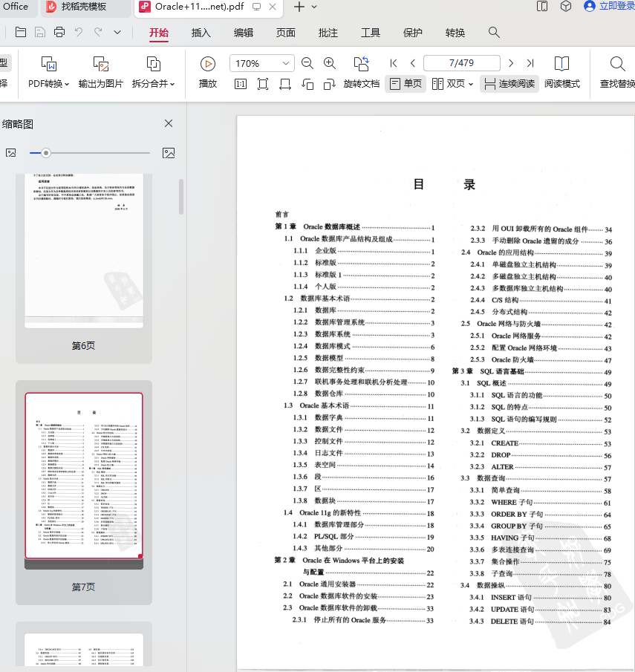Click the print icon in quick toolbar

(59, 32)
